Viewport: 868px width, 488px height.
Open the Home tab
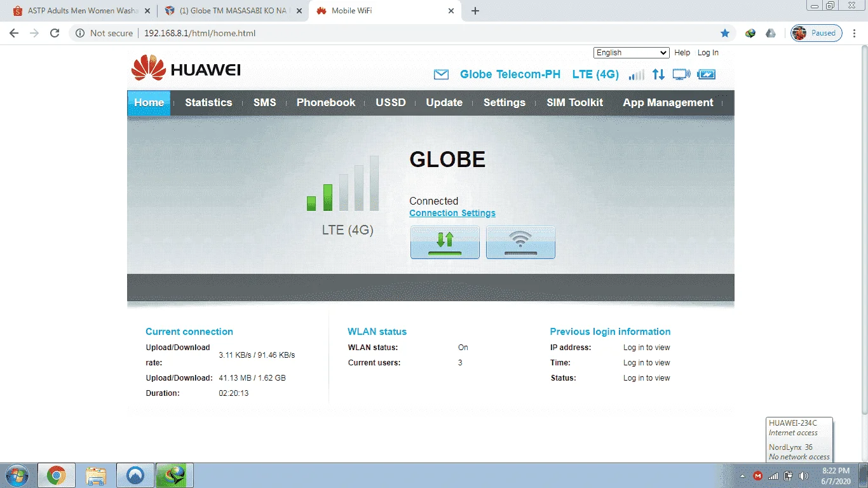click(149, 102)
